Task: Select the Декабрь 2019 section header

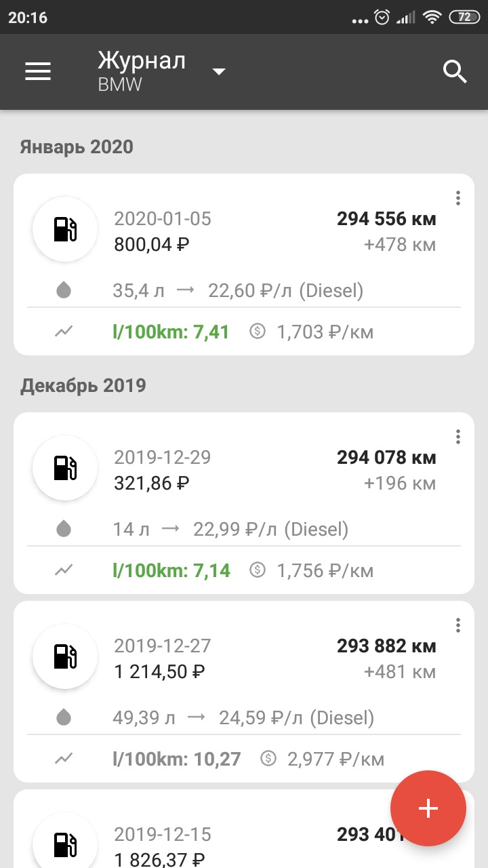Action: tap(83, 385)
